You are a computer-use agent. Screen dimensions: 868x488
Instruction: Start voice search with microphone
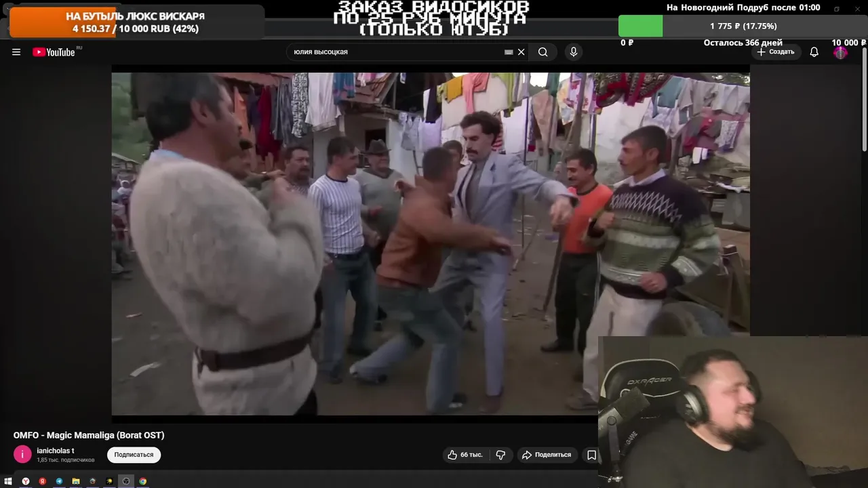pyautogui.click(x=574, y=52)
